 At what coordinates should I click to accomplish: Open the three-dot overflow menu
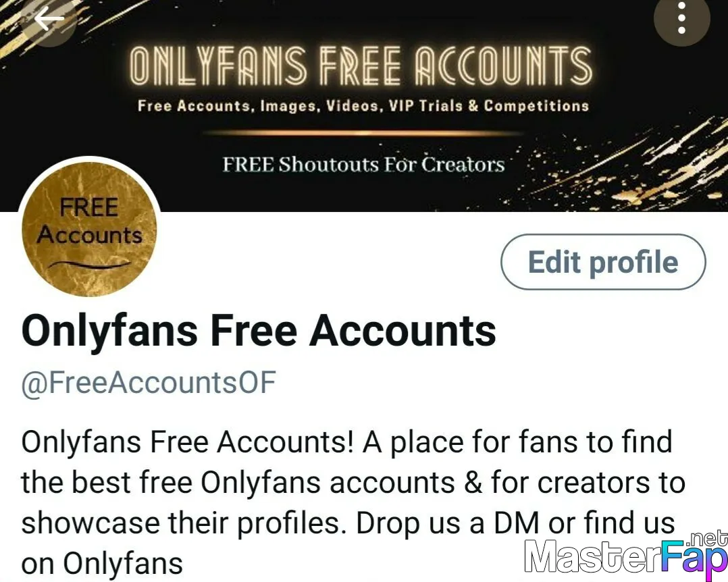pos(681,18)
